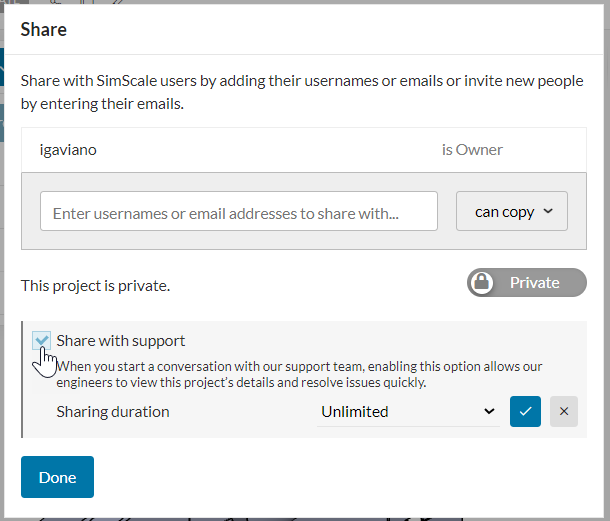The image size is (610, 521).
Task: Open the 'can copy' permission dropdown
Action: tap(511, 211)
